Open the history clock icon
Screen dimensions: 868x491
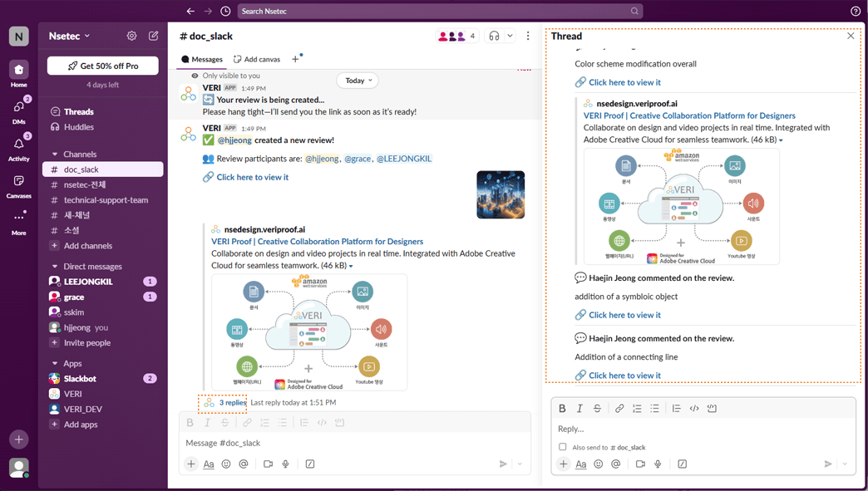click(x=225, y=12)
